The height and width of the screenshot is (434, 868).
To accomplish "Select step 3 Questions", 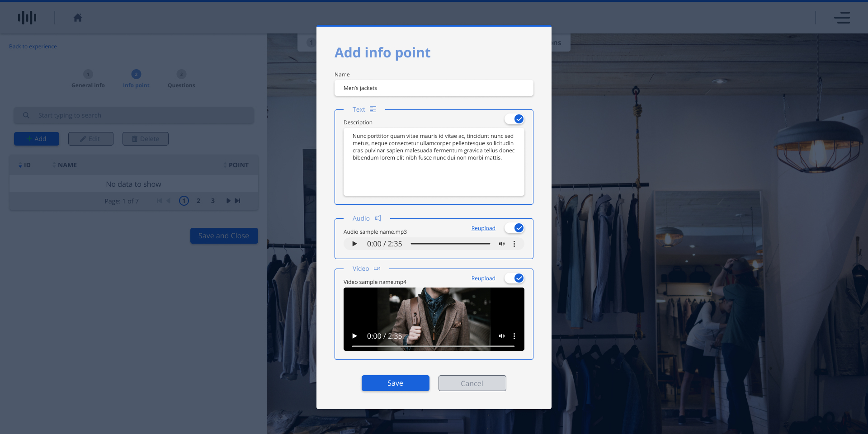I will (x=181, y=79).
